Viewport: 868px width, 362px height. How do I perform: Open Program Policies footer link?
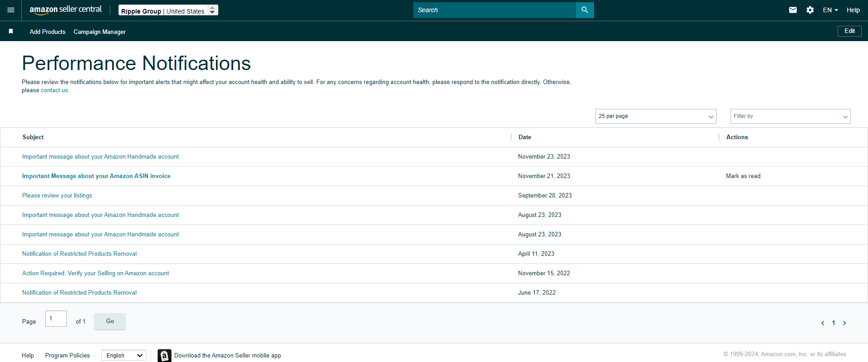67,356
